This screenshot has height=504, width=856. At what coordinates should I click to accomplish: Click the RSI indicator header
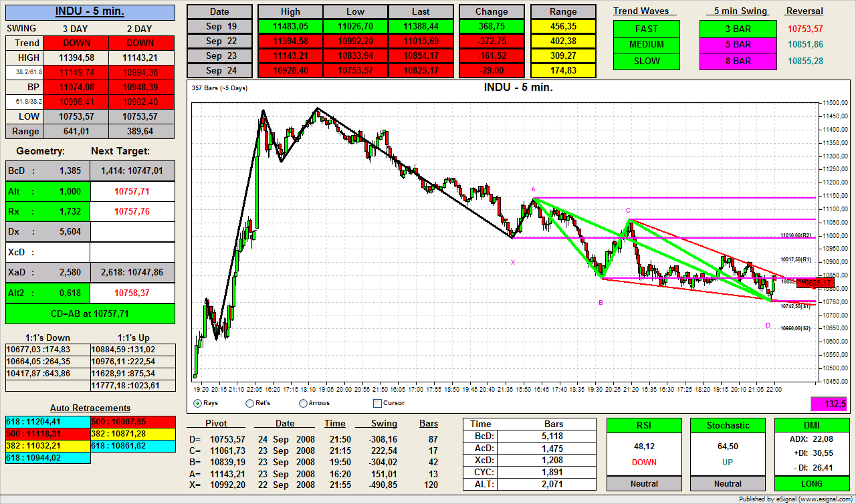click(x=644, y=426)
